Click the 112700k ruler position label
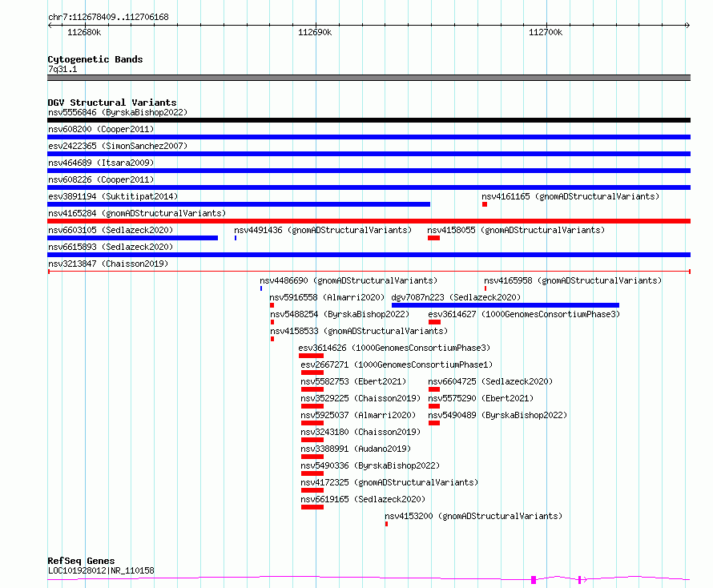Screen dimensions: 713x588 [546, 32]
